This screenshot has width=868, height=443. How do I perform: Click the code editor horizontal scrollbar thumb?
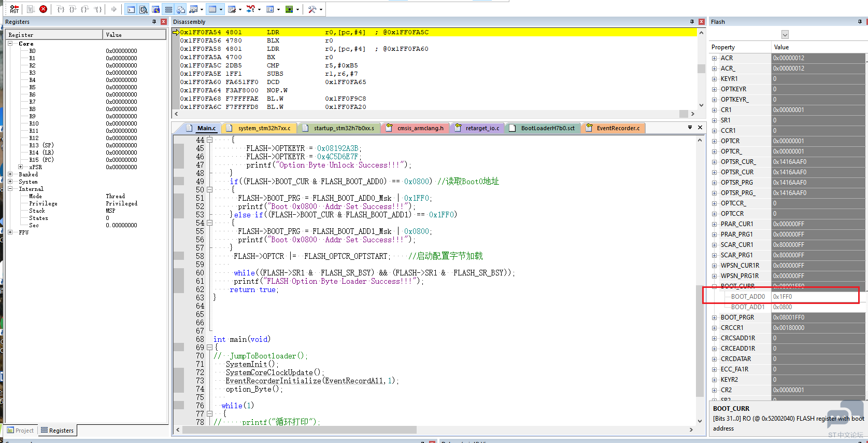[x=299, y=430]
